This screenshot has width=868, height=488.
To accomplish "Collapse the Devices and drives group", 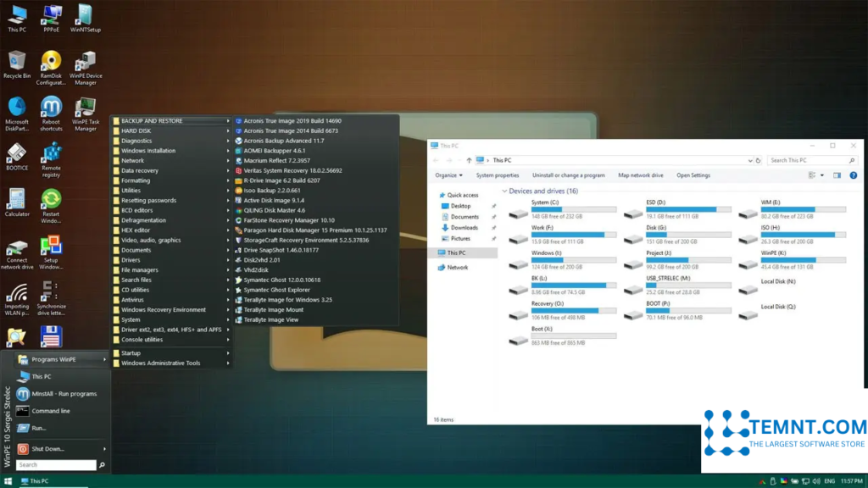I will 505,191.
